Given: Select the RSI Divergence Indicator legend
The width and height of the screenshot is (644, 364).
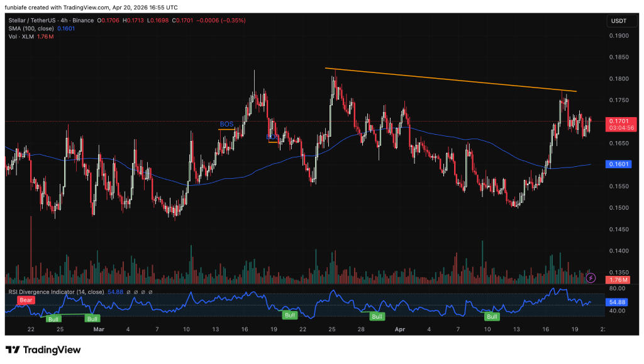Looking at the screenshot, I should point(55,292).
